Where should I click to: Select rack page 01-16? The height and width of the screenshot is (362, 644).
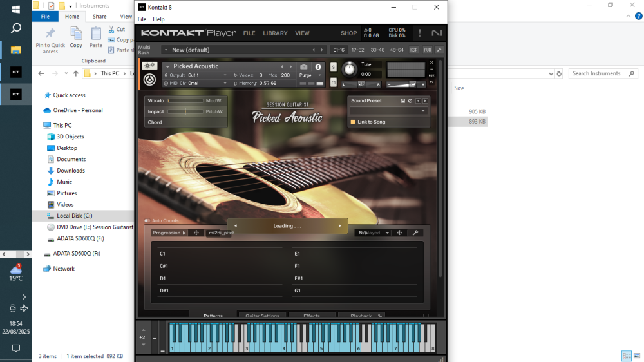(339, 50)
